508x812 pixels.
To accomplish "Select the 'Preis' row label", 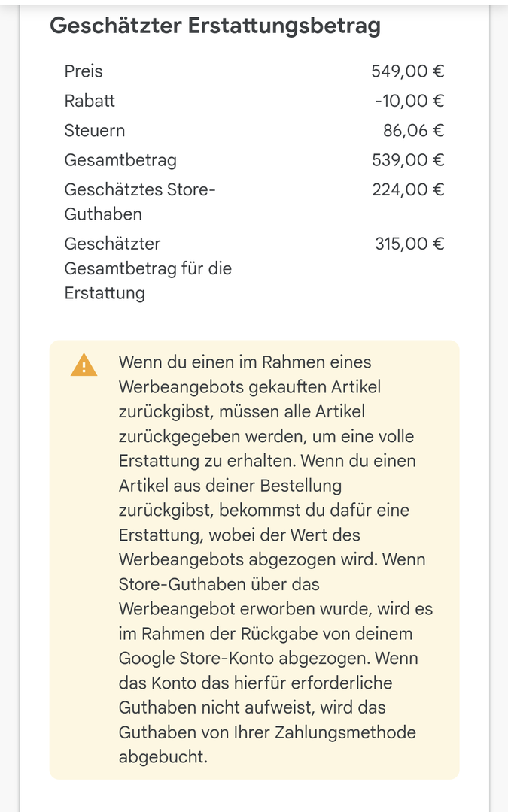I will coord(84,71).
